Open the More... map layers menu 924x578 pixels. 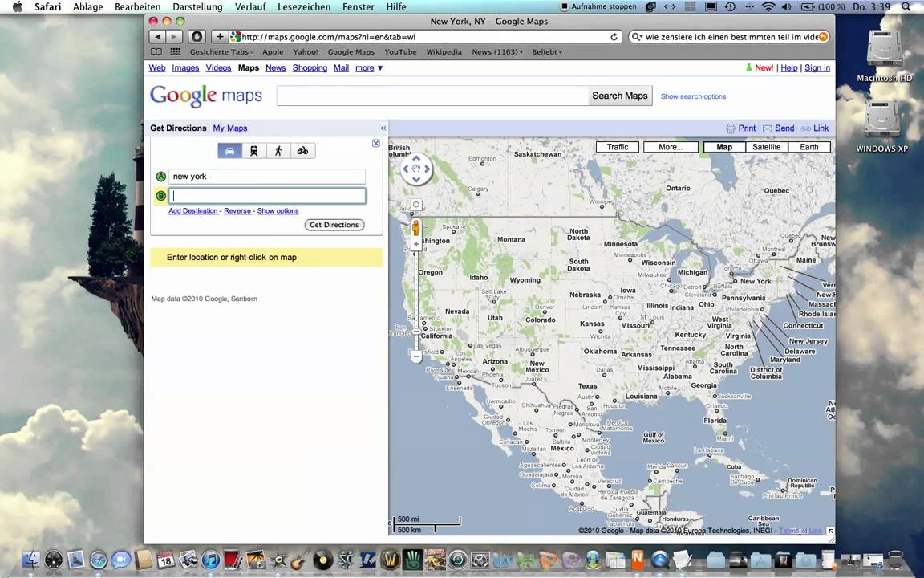click(x=671, y=147)
